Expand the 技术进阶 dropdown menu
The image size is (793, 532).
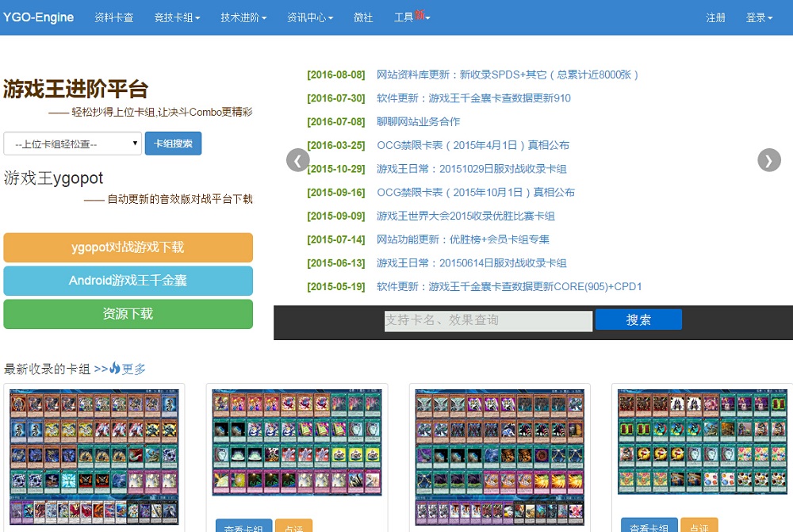click(243, 17)
